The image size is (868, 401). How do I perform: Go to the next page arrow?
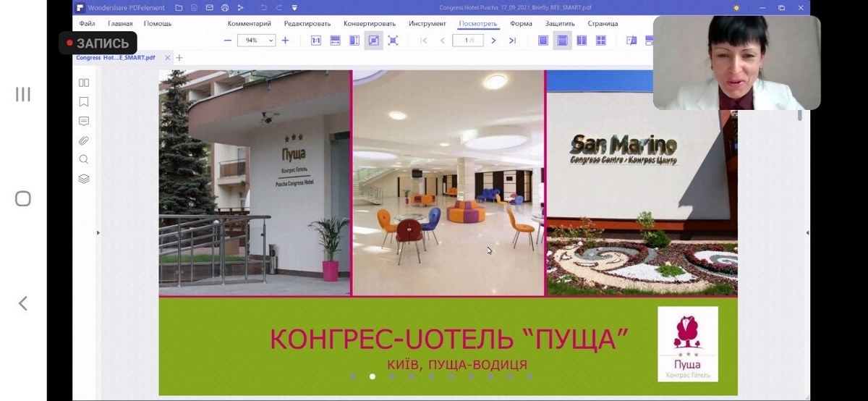point(493,41)
